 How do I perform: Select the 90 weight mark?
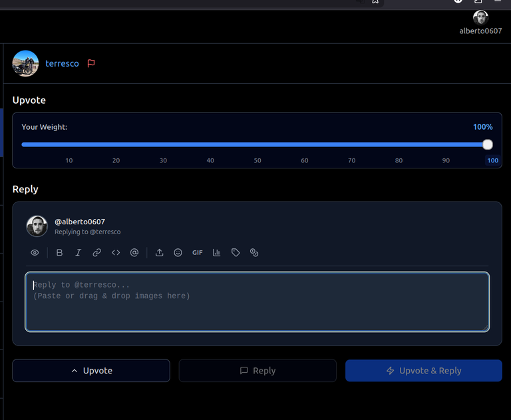click(x=446, y=160)
